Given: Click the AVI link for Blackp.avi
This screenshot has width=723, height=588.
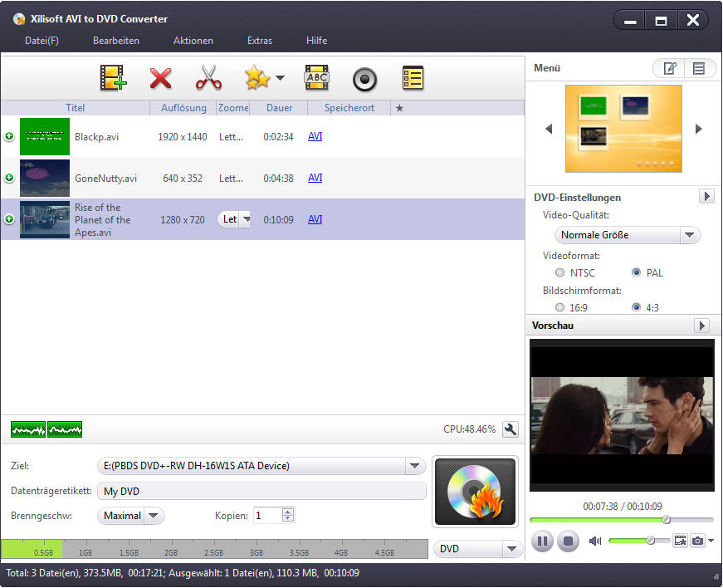Looking at the screenshot, I should tap(315, 136).
